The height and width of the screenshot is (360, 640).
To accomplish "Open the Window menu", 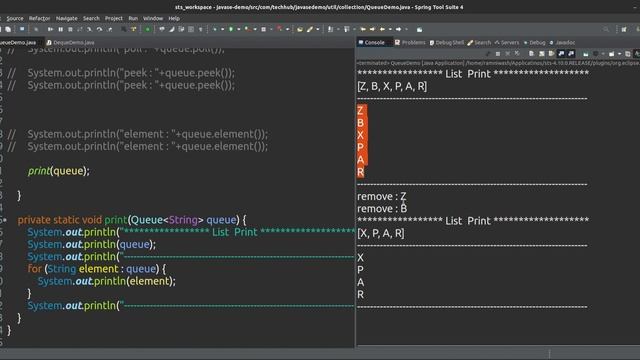I will point(153,18).
